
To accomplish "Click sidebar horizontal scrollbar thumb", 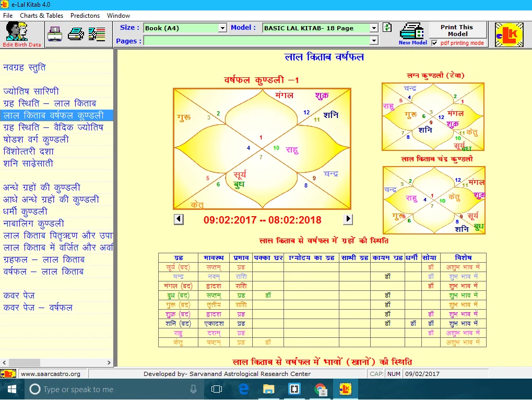I will (x=25, y=362).
